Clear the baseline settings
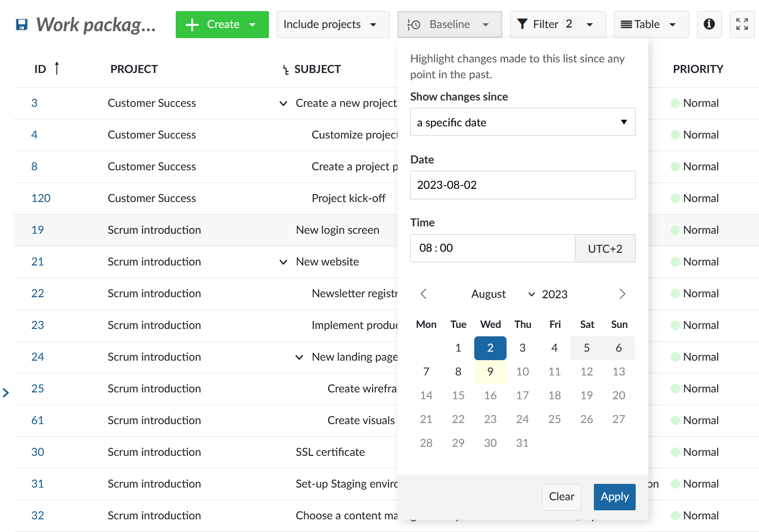 pos(561,497)
